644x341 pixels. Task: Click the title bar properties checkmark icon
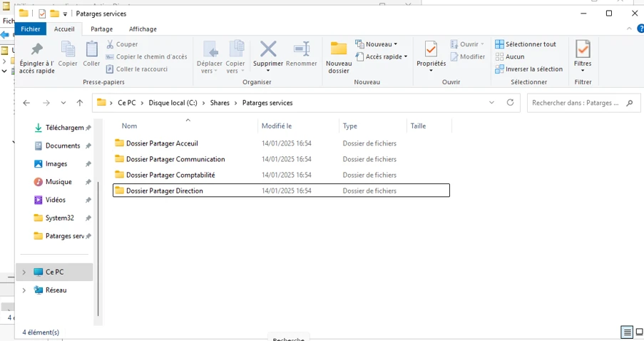(x=42, y=14)
